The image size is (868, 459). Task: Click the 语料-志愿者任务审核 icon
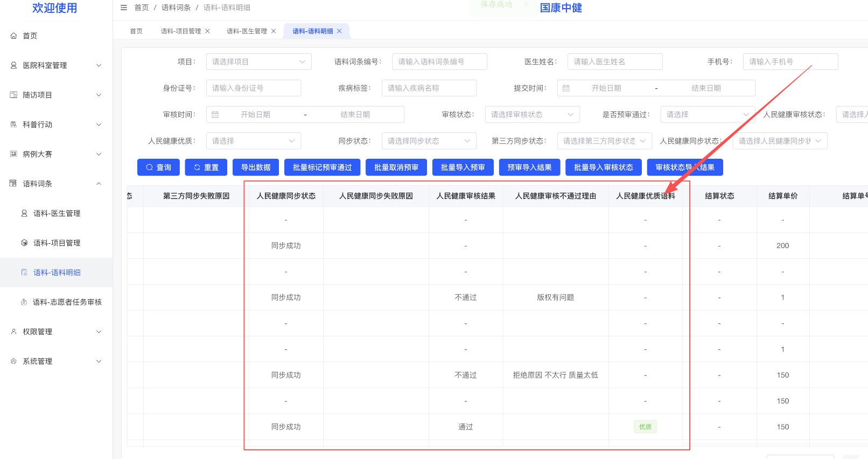[24, 302]
